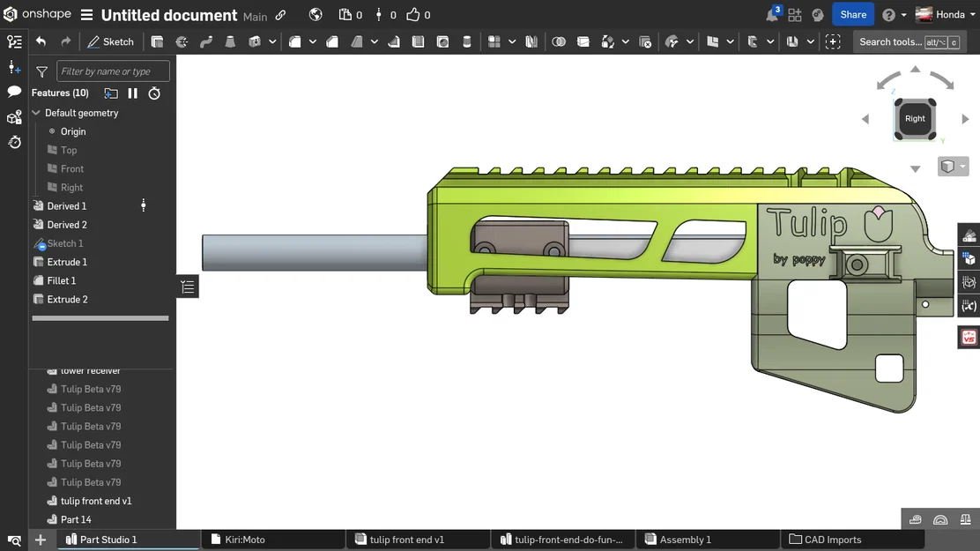
Task: Select the Modify fillet tool
Action: click(x=672, y=42)
